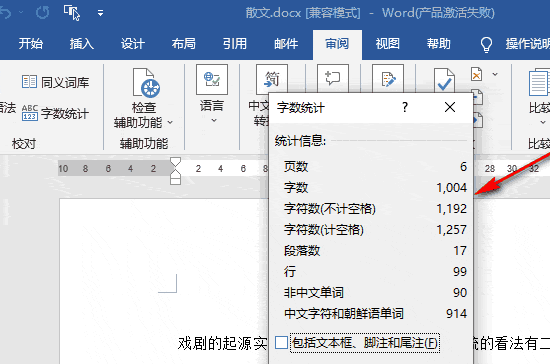Screen dimensions: 550x364
Task: Click the Tell Me (操作说明) search box
Action: point(528,44)
